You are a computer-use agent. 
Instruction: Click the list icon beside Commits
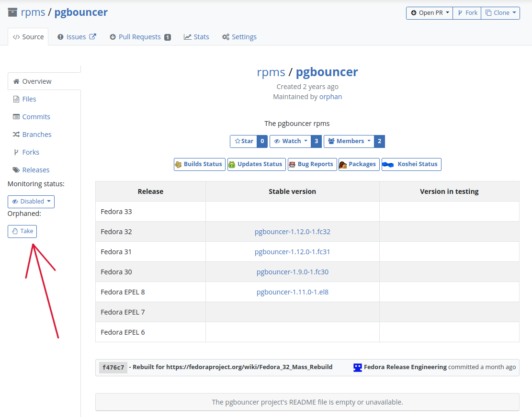[16, 117]
